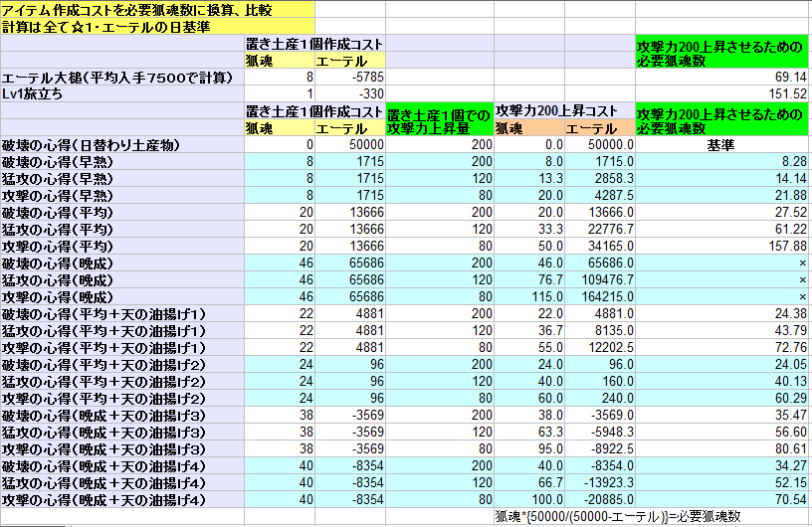This screenshot has width=812, height=527.
Task: Select the value 69.14
Action: point(723,78)
